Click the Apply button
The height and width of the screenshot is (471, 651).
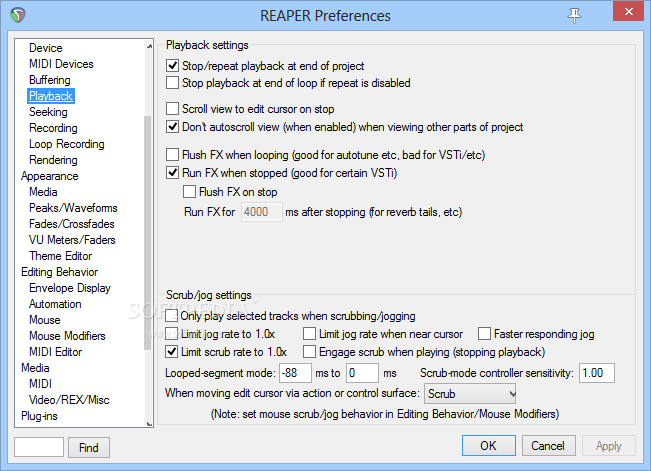point(609,446)
